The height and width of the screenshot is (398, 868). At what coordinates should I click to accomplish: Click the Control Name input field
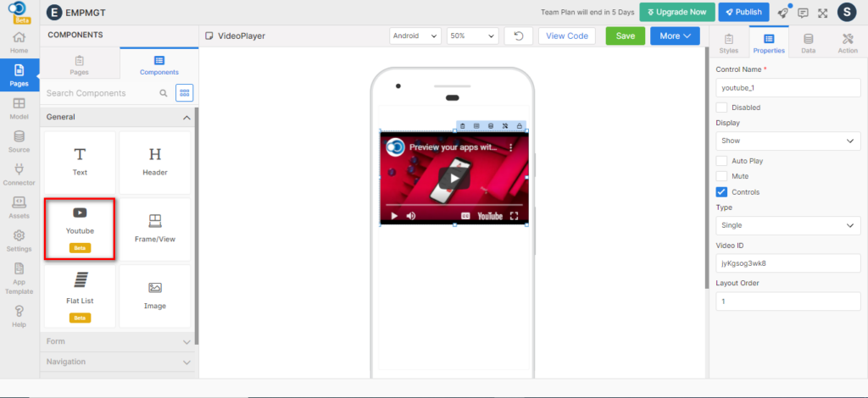click(x=788, y=87)
